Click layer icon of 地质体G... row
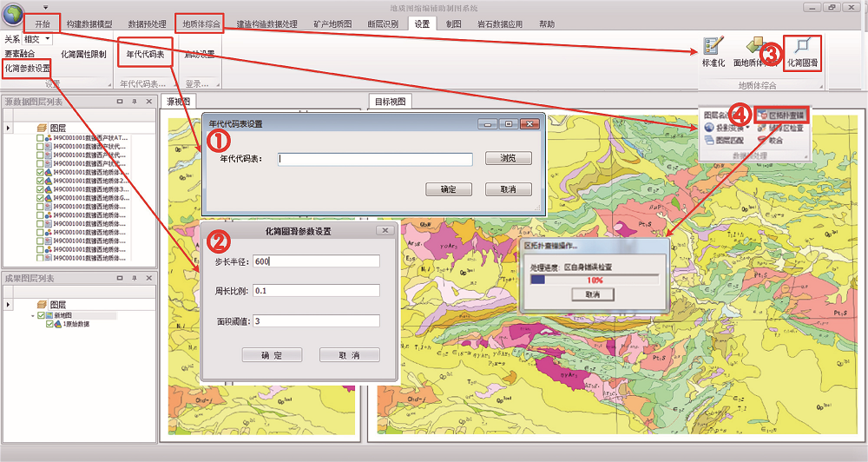The width and height of the screenshot is (868, 462). click(x=49, y=198)
